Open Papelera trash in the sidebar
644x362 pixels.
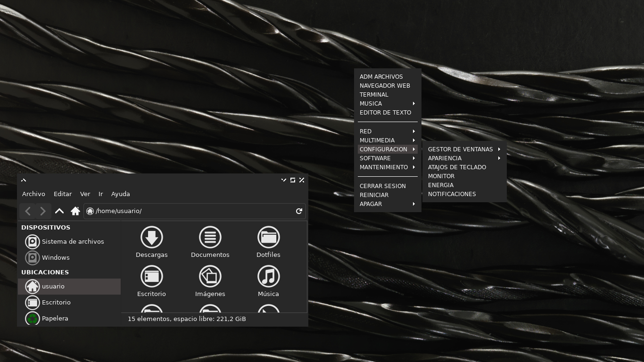pos(69,319)
